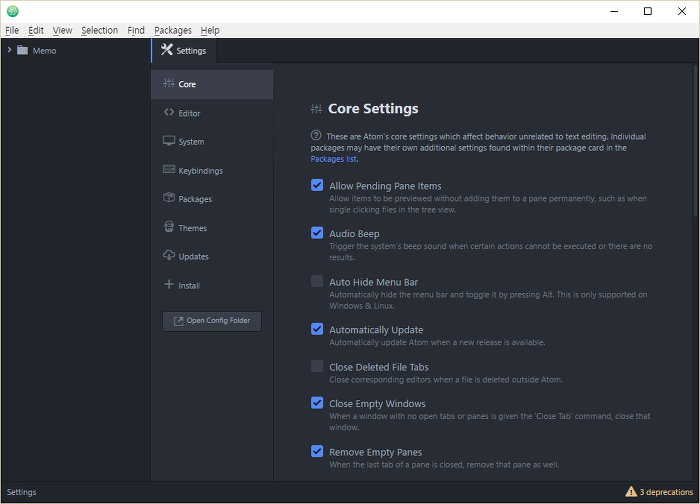
Task: Enable Close Deleted File Tabs
Action: pyautogui.click(x=317, y=366)
